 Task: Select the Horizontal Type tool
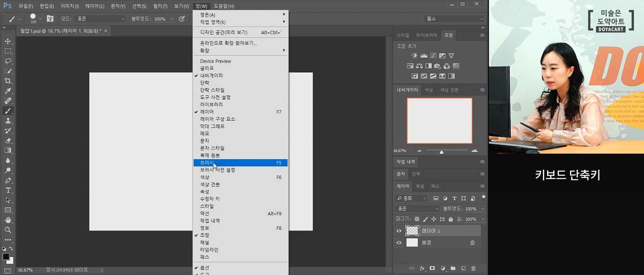coord(8,190)
